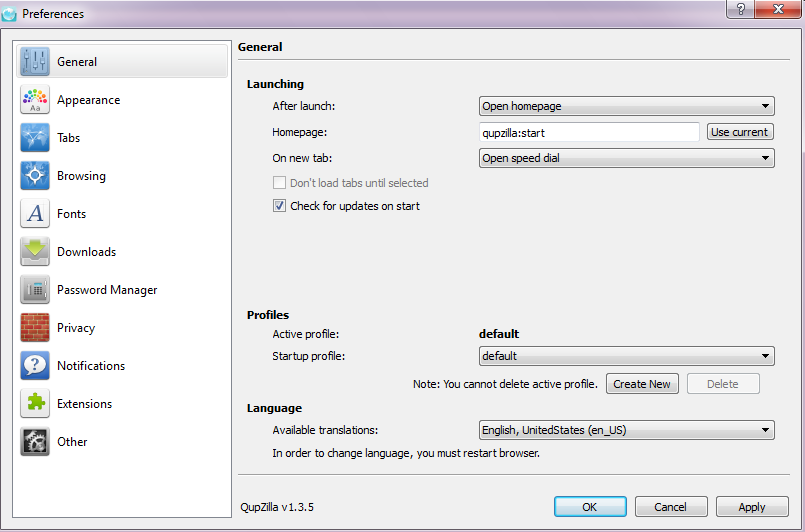Open the Fonts settings page
805x532 pixels.
pyautogui.click(x=122, y=214)
